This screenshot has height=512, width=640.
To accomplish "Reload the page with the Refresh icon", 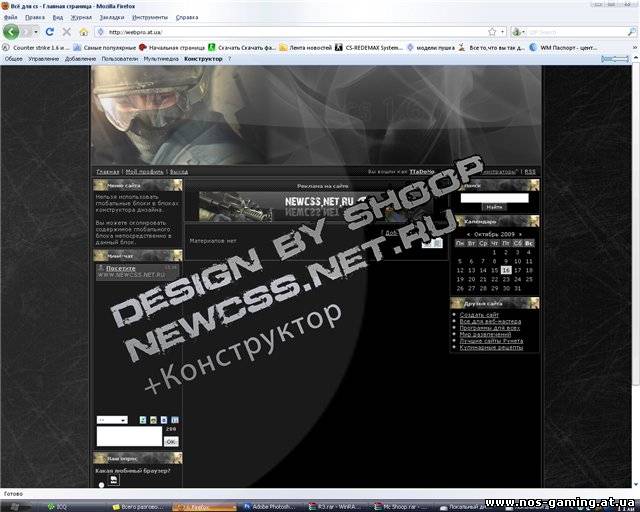I will coord(50,31).
